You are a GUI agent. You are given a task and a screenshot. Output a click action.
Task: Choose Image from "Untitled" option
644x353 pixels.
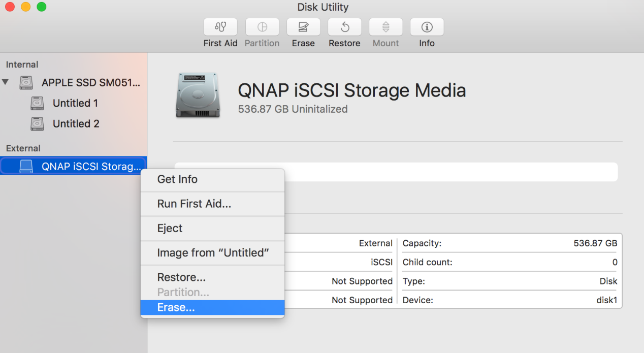[x=213, y=252]
